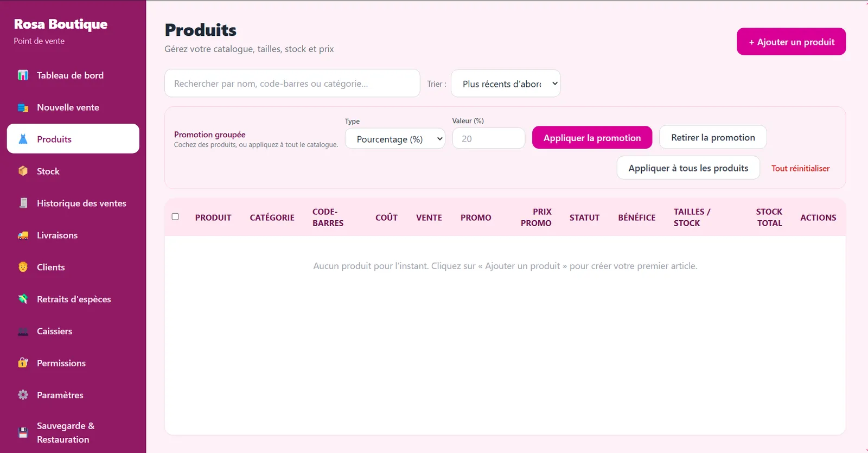
Task: Click Appliquer à tous les produits
Action: 688,168
